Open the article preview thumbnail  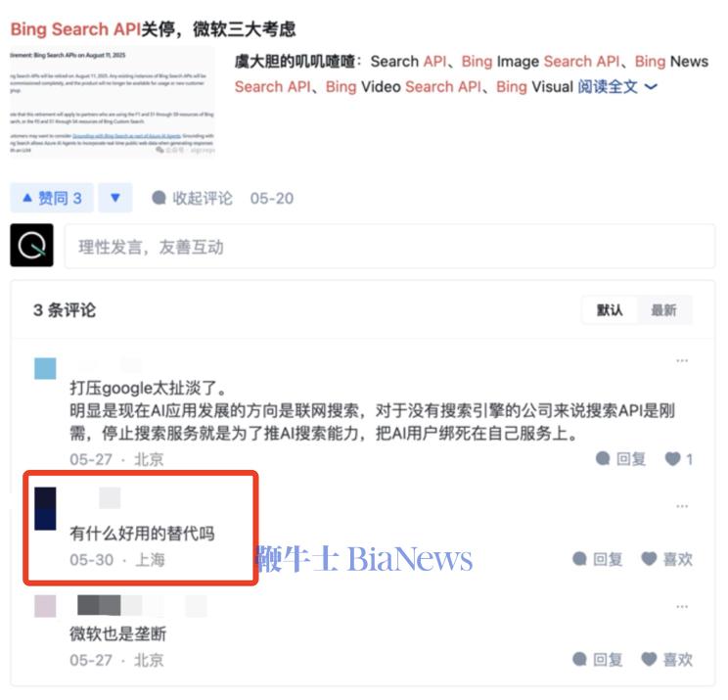(x=113, y=102)
